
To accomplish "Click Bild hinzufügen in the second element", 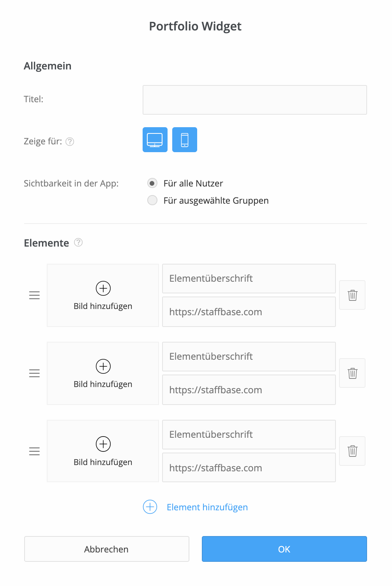I will click(x=102, y=373).
